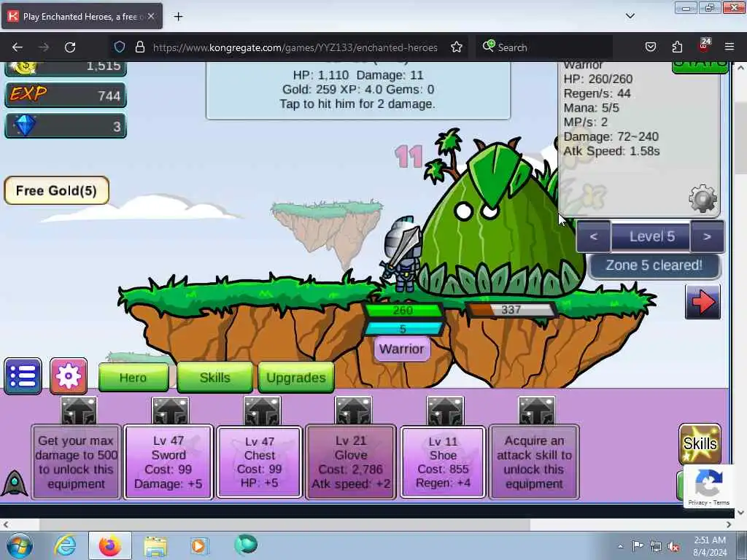
Task: Click the muted volume tray icon
Action: click(673, 546)
